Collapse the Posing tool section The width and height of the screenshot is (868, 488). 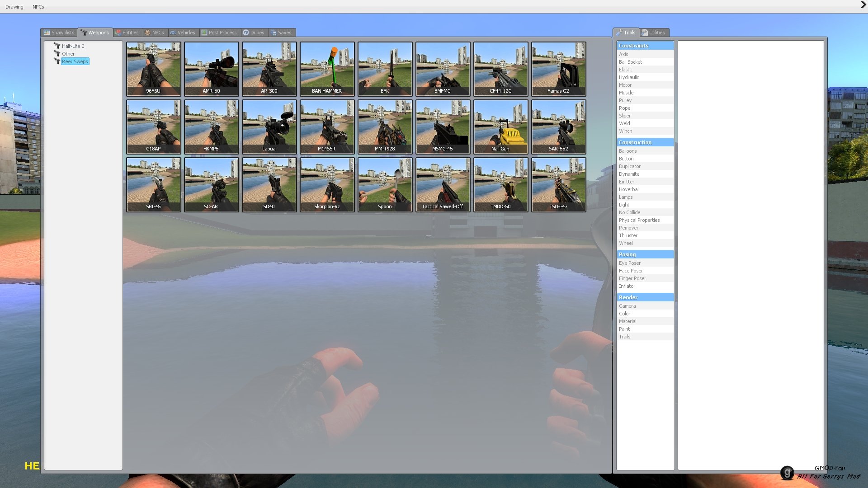click(645, 254)
